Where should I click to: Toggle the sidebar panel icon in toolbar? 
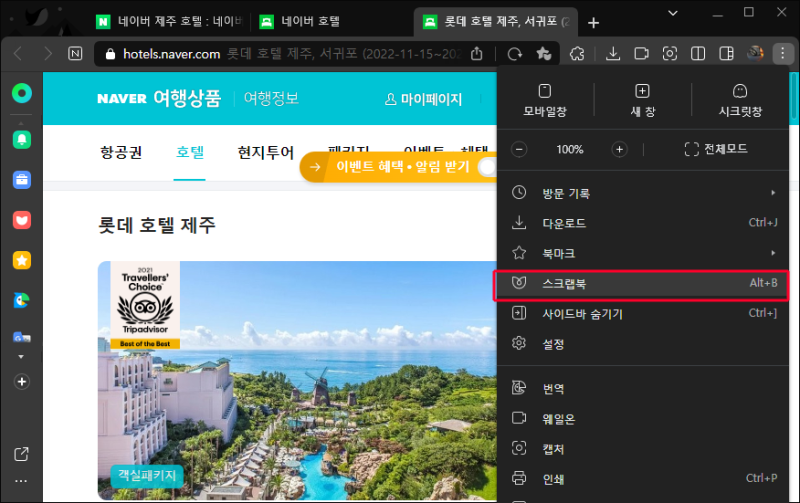(x=726, y=54)
